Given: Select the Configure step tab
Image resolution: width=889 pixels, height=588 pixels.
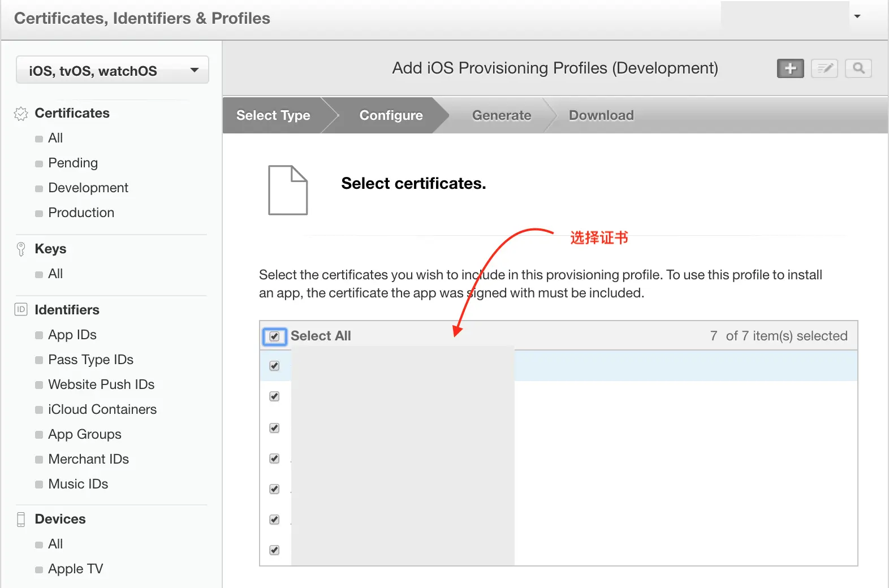Looking at the screenshot, I should coord(391,115).
